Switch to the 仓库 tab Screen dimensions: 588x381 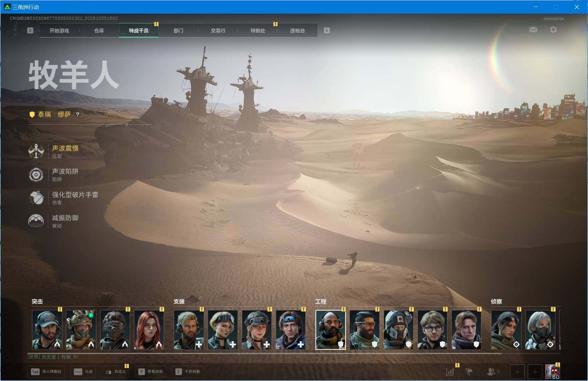(99, 31)
